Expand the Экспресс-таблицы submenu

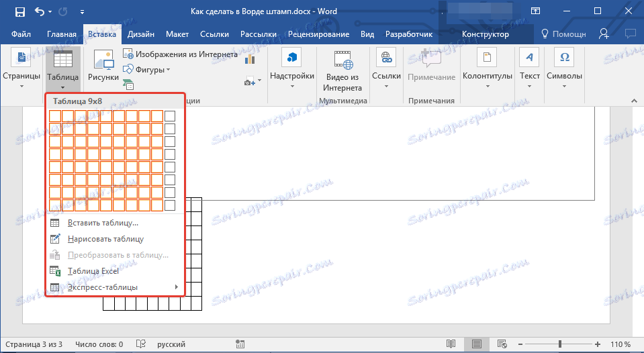tap(115, 287)
